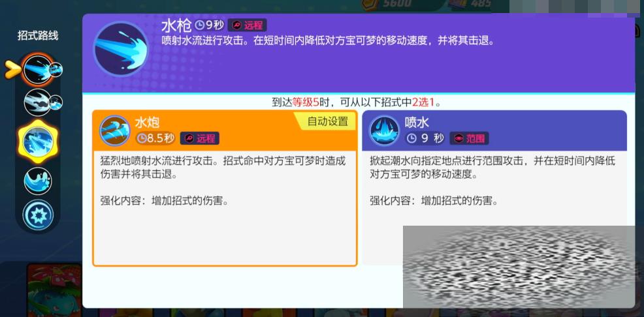Click the Venusaur thumbnail behind the panel
This screenshot has width=644, height=317.
[x=54, y=290]
